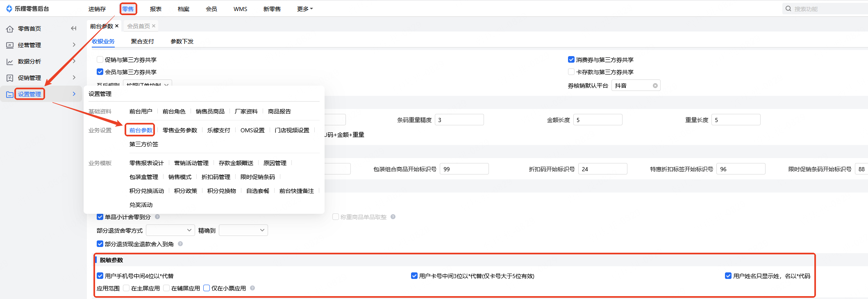Uncheck 会员与第三方券共享
The image size is (868, 299).
[100, 72]
